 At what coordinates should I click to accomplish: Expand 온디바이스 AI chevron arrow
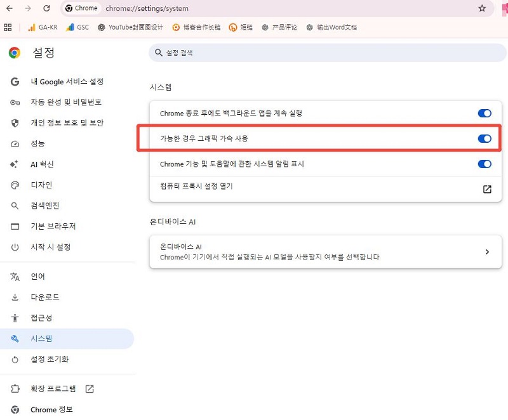[x=487, y=252]
